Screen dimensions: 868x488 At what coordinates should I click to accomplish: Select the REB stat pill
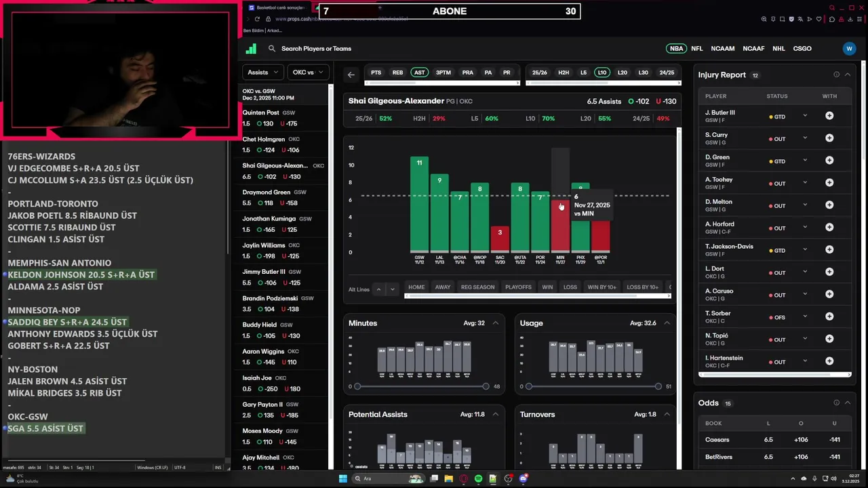coord(397,73)
